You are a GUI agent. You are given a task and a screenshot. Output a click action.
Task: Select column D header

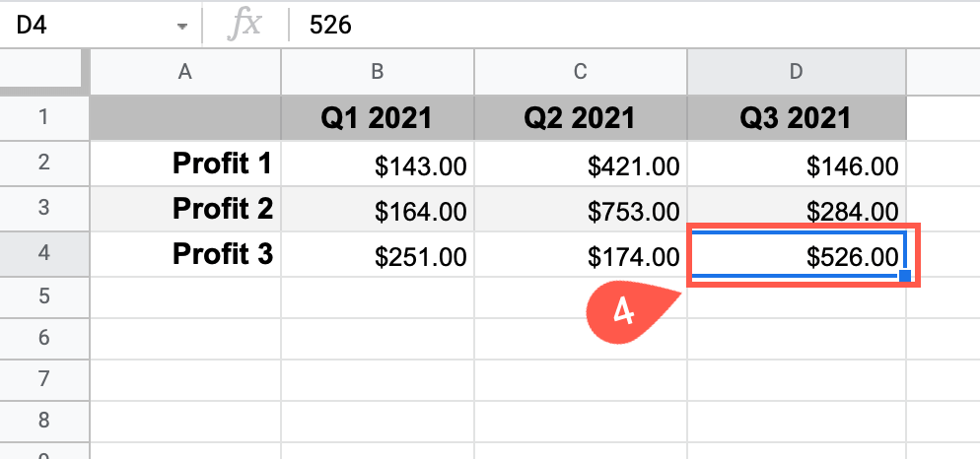point(797,72)
